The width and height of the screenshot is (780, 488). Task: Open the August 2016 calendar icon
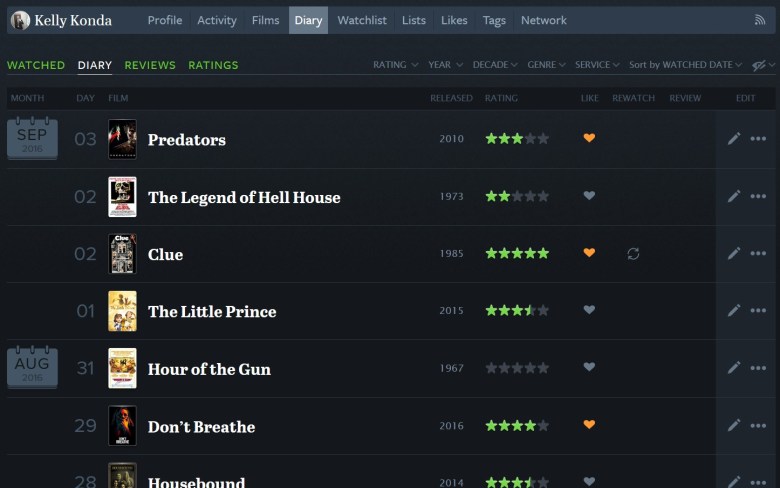(32, 368)
